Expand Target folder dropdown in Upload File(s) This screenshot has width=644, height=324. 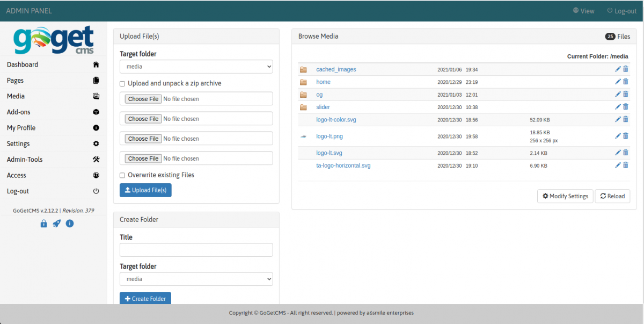[x=196, y=67]
